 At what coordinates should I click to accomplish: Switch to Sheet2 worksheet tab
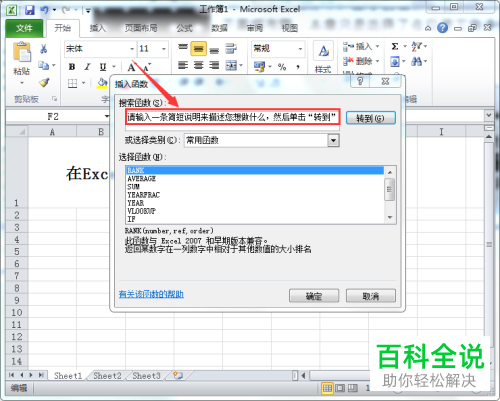[x=107, y=376]
